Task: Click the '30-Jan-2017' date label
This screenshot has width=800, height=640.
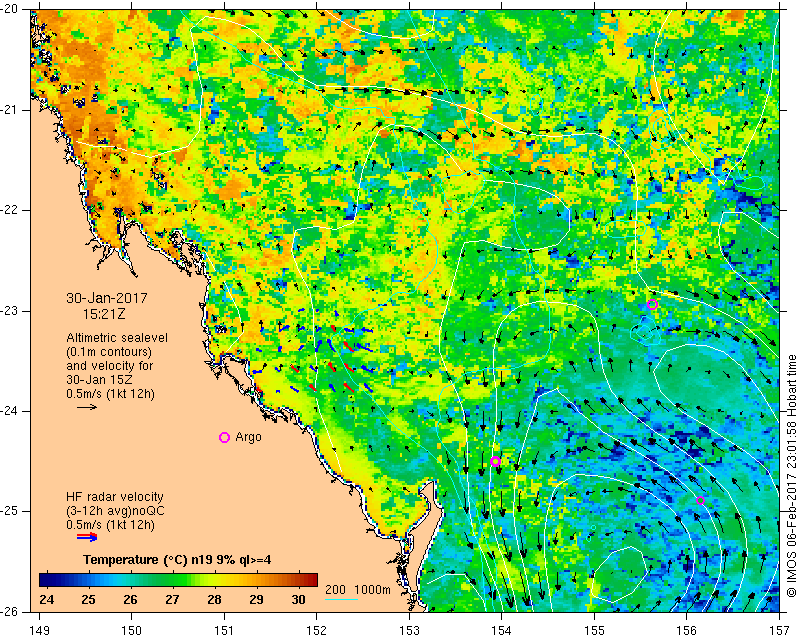Action: click(107, 298)
